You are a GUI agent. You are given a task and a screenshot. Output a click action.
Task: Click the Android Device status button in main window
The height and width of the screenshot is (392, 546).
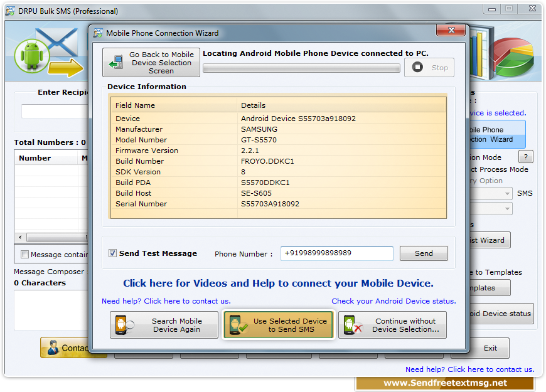pos(501,314)
